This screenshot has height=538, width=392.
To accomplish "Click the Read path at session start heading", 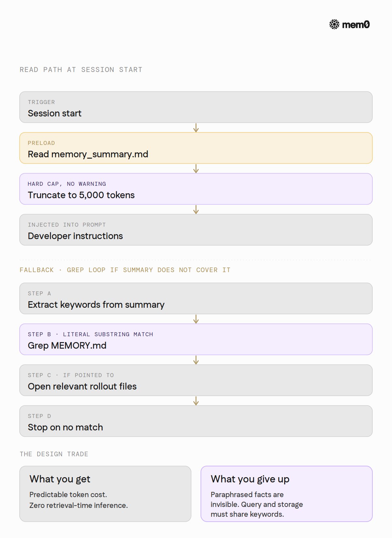I will pos(81,70).
